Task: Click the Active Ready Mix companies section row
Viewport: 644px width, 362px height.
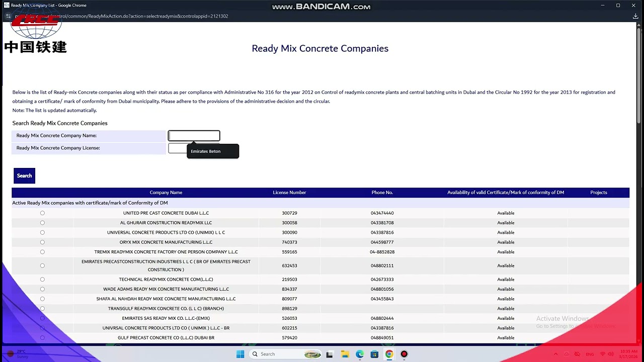Action: pyautogui.click(x=320, y=203)
